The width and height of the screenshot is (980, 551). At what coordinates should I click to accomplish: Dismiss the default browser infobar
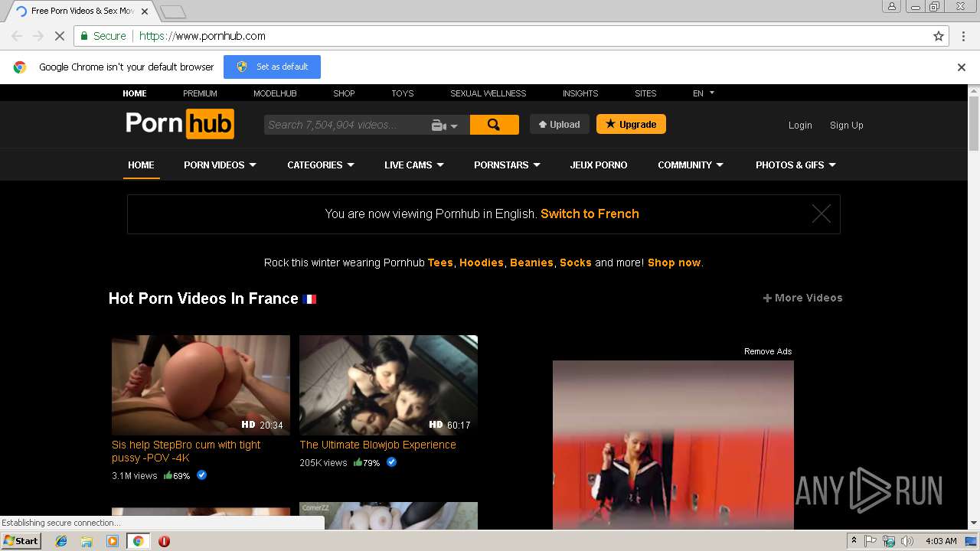(x=962, y=67)
